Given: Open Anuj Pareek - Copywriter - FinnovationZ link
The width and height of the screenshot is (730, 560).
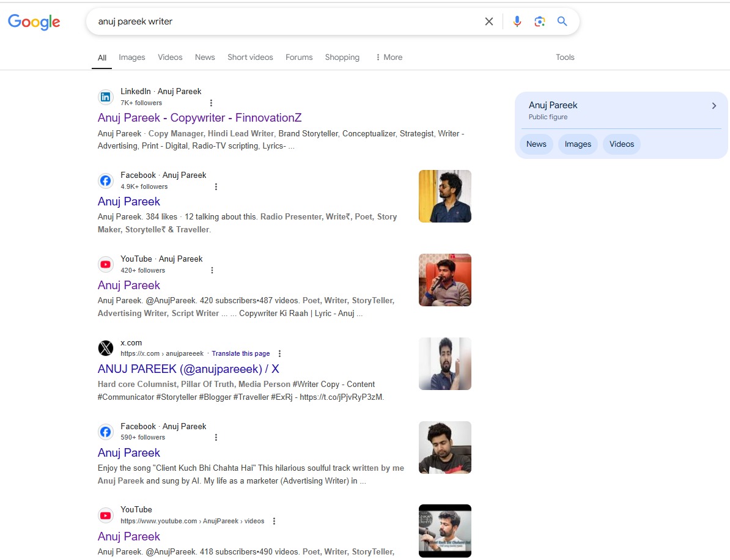Looking at the screenshot, I should tap(199, 118).
